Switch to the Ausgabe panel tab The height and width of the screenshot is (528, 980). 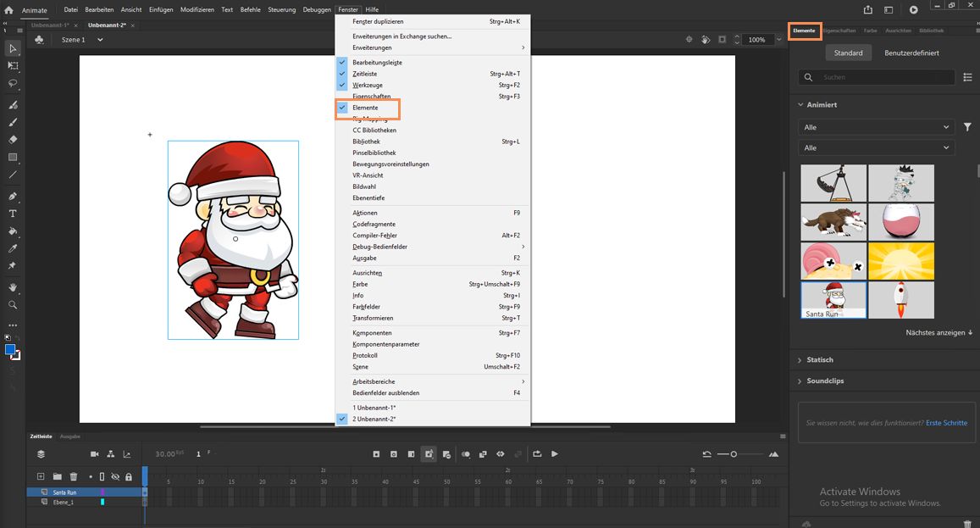[x=70, y=436]
